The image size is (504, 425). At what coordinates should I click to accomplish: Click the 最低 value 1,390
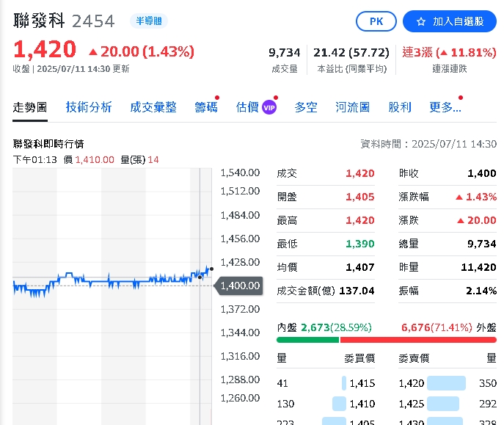point(360,244)
